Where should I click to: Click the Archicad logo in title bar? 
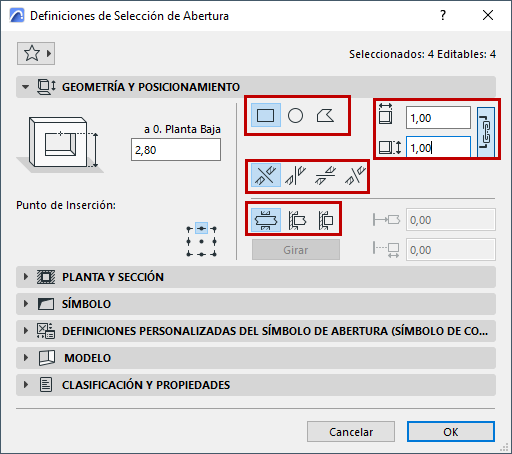pos(17,15)
